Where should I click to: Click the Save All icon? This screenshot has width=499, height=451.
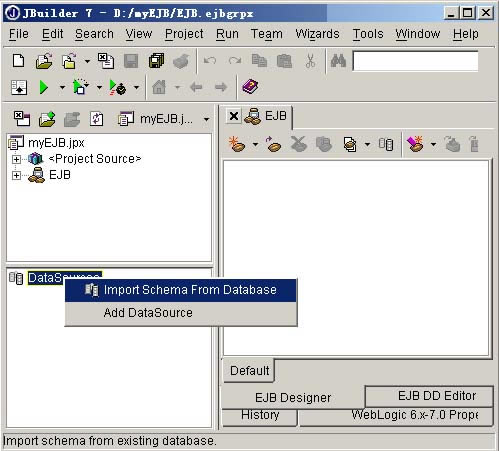tap(156, 61)
